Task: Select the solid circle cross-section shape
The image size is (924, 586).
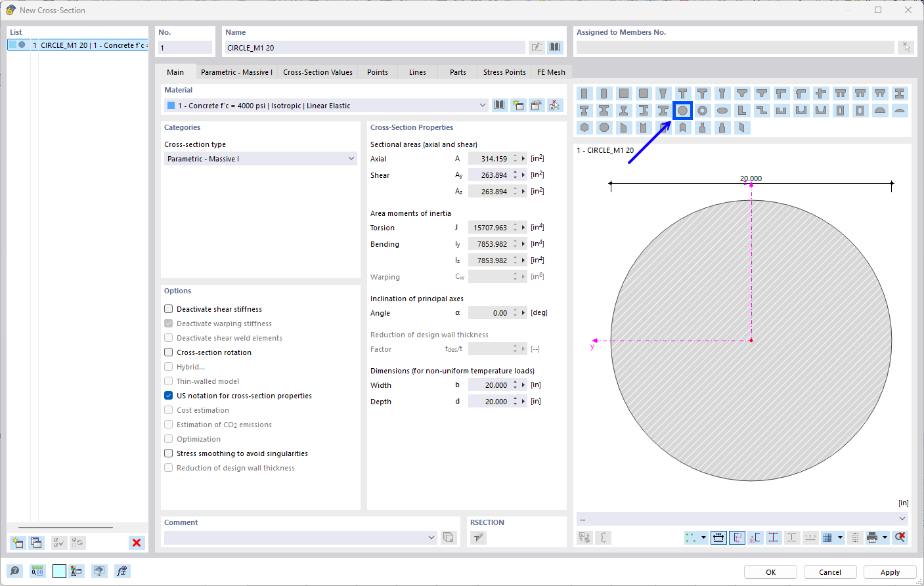Action: click(x=682, y=110)
